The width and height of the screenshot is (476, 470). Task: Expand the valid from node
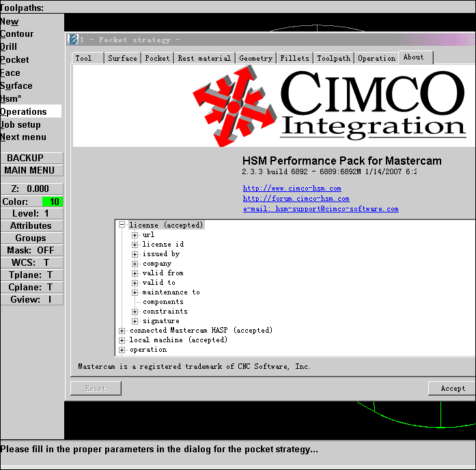pyautogui.click(x=135, y=273)
